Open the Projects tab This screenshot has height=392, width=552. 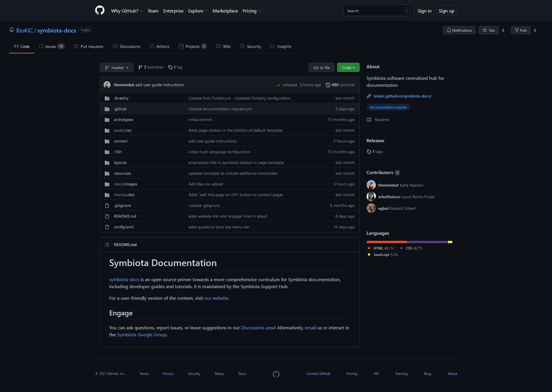(x=193, y=46)
